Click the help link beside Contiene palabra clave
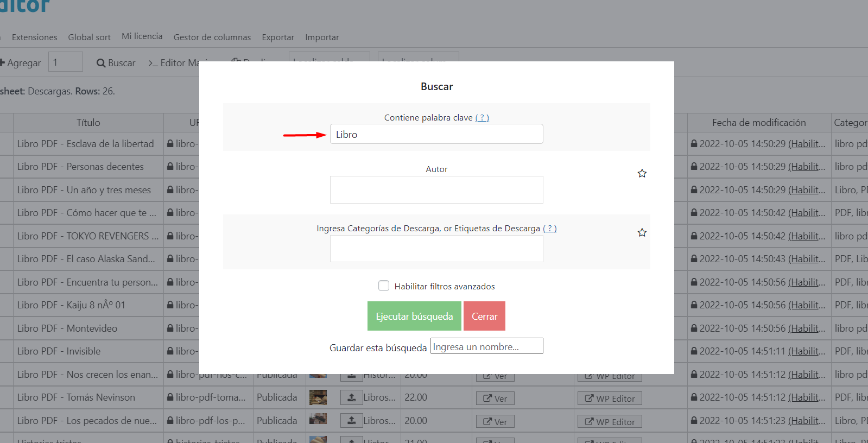This screenshot has height=443, width=868. [482, 118]
